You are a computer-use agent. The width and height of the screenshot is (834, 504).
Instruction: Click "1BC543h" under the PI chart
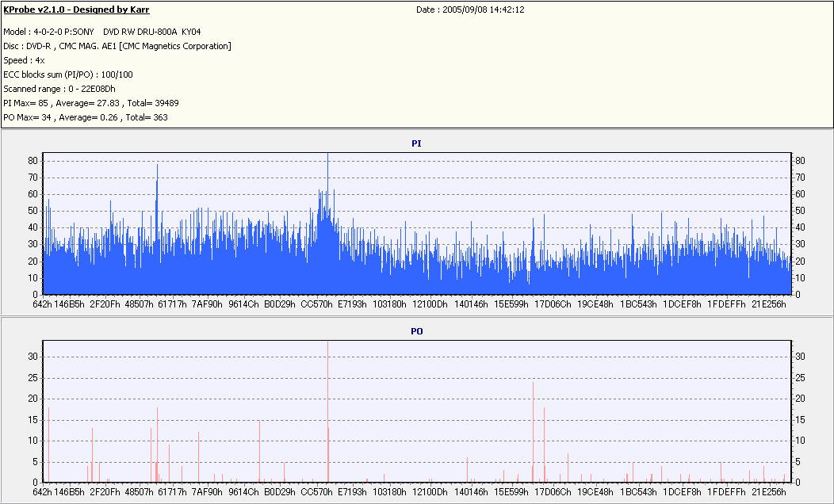pos(638,304)
